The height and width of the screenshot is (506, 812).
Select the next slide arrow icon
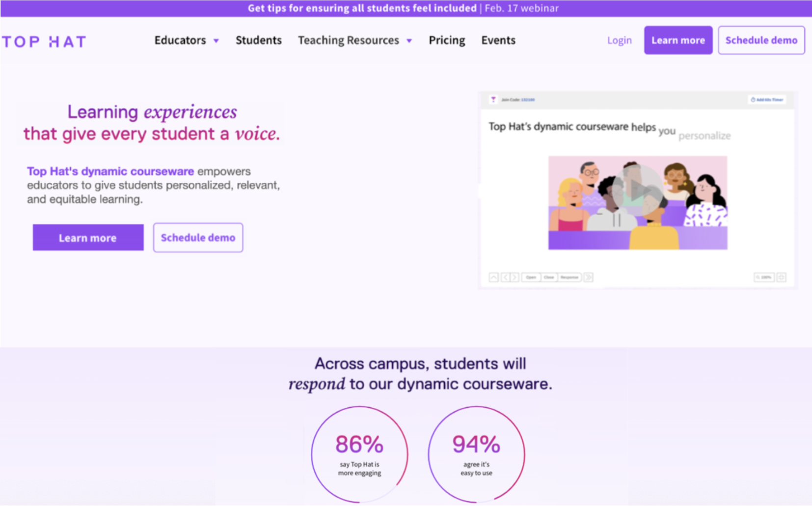click(514, 277)
